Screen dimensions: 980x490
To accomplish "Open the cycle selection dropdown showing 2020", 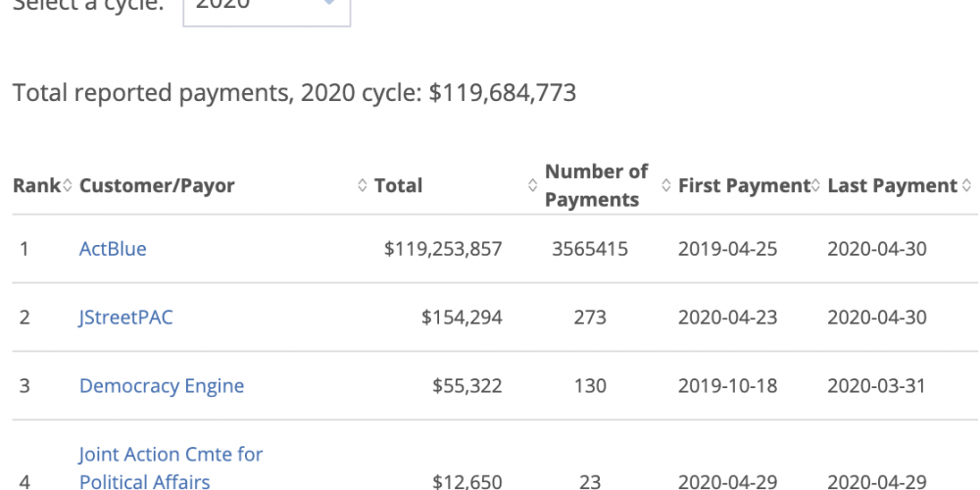I will pos(267,6).
